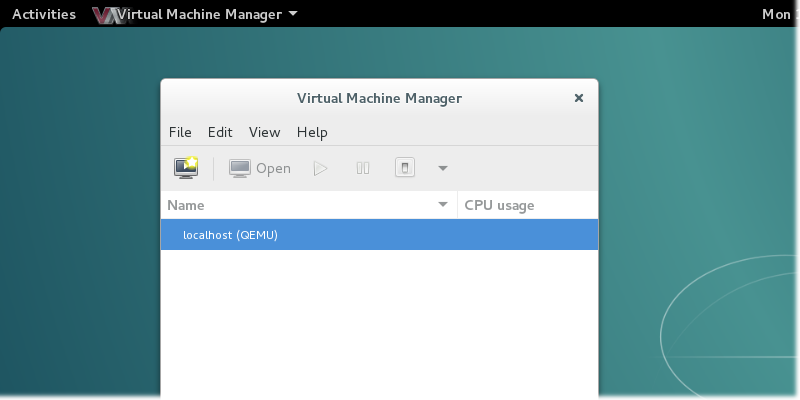Screen dimensions: 800x400
Task: Click the Virtual Machine Manager window title bar
Action: 379,98
